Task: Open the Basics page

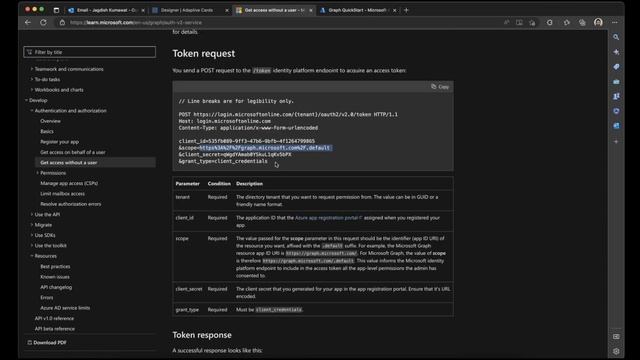Action: click(47, 131)
